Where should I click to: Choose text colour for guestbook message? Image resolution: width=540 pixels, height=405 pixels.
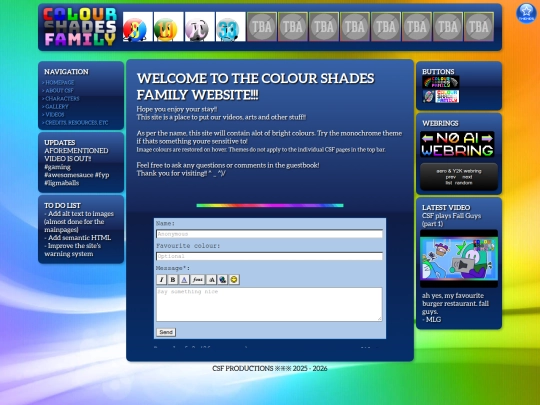tap(184, 280)
